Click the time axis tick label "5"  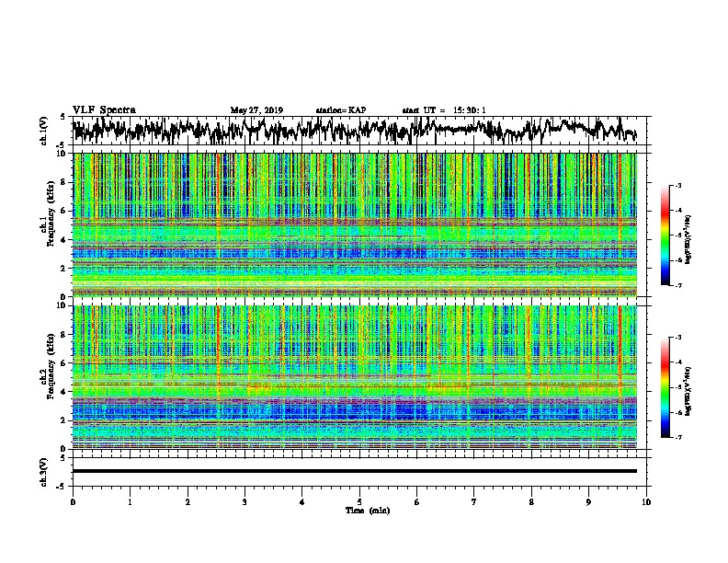click(359, 502)
